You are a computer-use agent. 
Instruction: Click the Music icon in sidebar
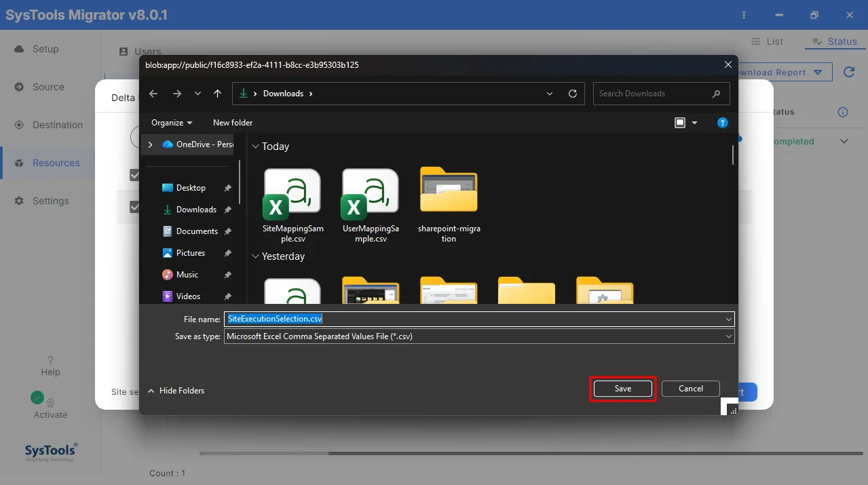pos(168,275)
